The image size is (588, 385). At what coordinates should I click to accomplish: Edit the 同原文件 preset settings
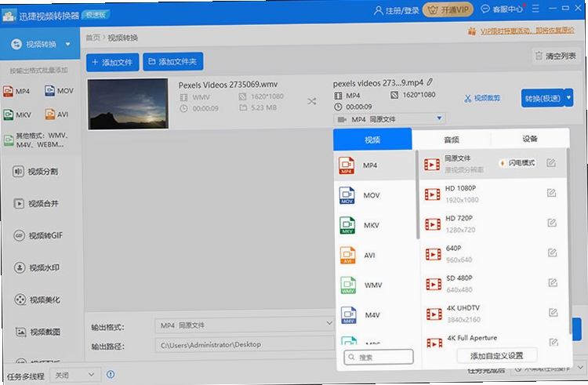[x=551, y=162]
